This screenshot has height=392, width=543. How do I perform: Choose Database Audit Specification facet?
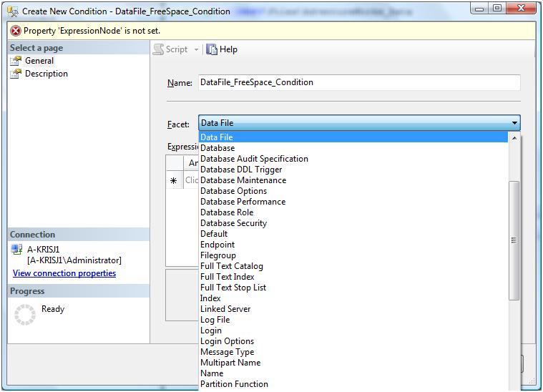click(x=353, y=159)
